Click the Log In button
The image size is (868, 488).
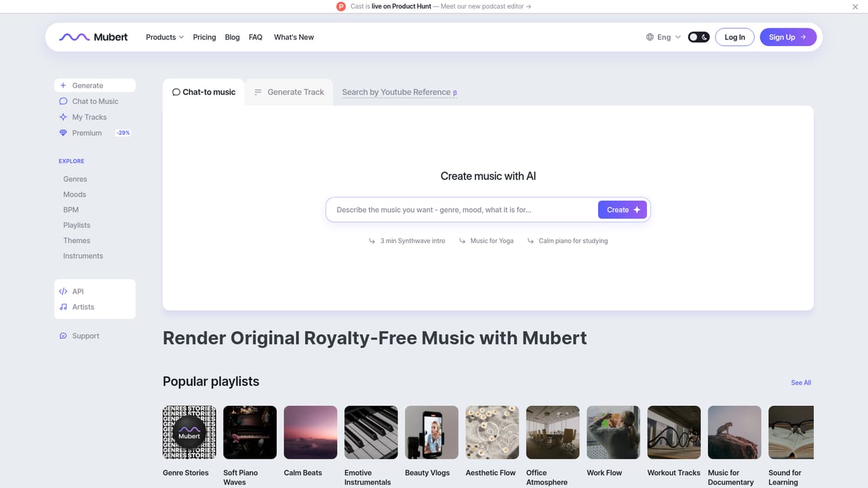(x=734, y=37)
